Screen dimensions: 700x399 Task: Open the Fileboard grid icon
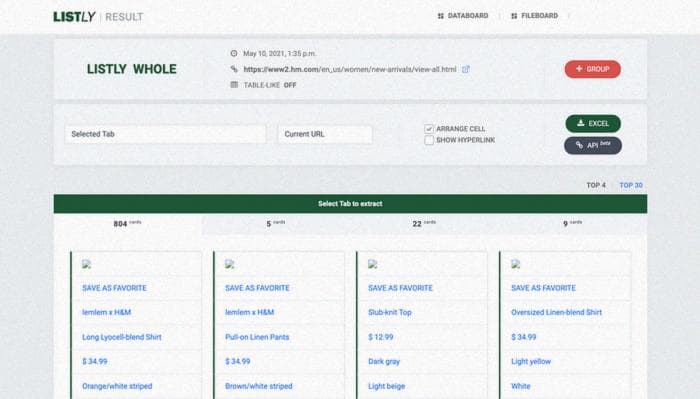(x=514, y=16)
